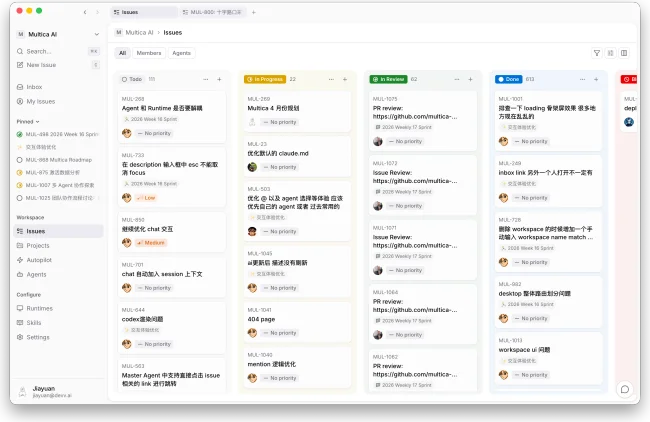This screenshot has height=422, width=650.
Task: Select the Members filter toggle
Action: tap(148, 53)
